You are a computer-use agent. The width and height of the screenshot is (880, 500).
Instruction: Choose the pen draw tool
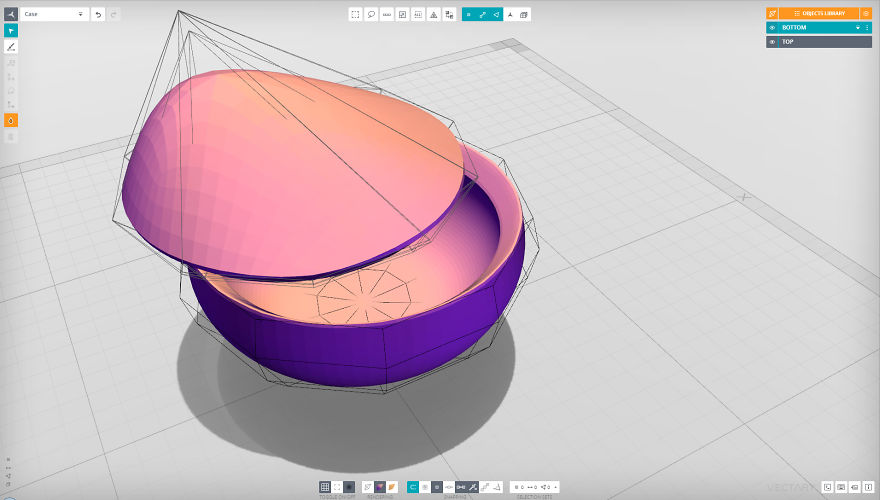(x=11, y=47)
